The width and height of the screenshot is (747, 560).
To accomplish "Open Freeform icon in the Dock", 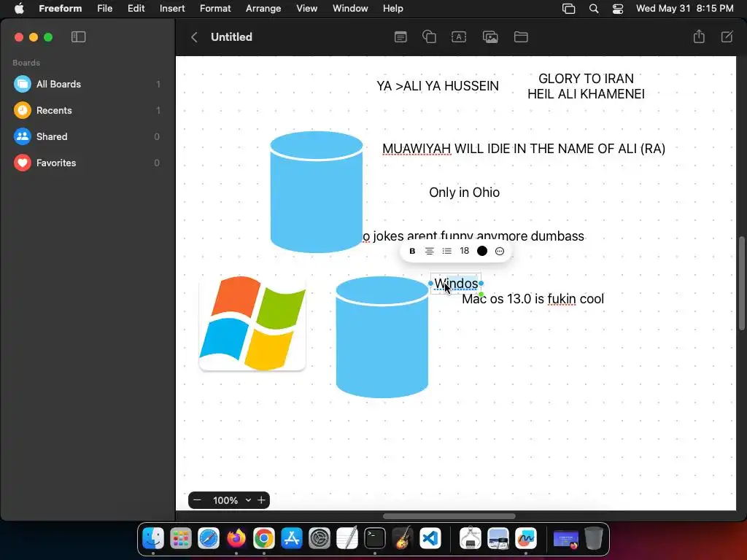I will point(526,539).
